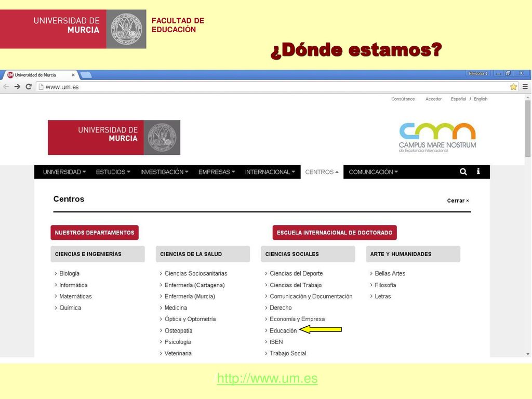Open the Filosofía link
This screenshot has height=399, width=532.
pyautogui.click(x=385, y=285)
